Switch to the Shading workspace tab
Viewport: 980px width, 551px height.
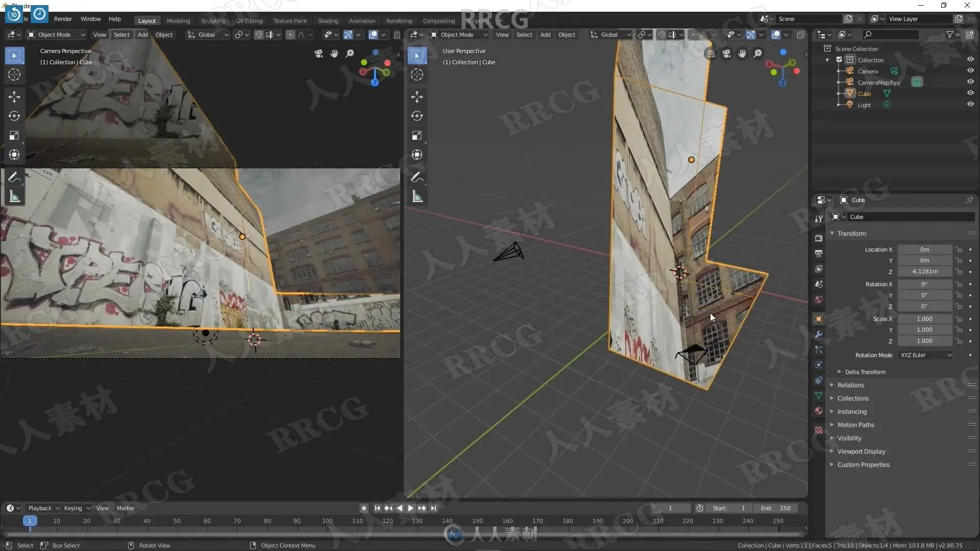click(328, 21)
